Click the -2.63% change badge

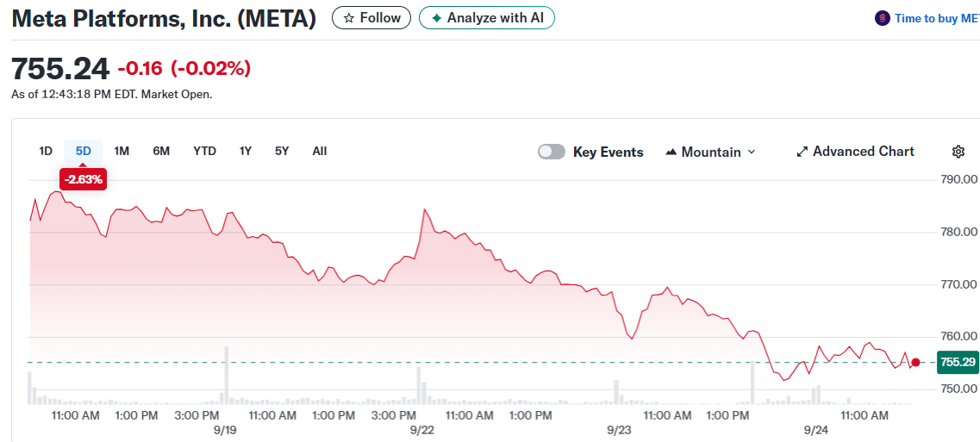pos(83,179)
